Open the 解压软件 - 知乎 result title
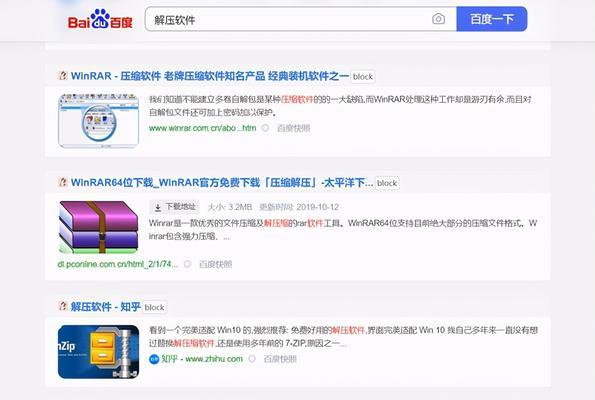Screen dimensions: 595x400 point(105,307)
